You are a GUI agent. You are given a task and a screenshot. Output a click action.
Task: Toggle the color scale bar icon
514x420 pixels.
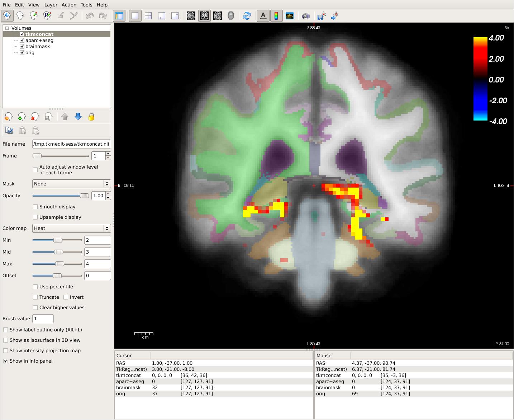coord(276,16)
